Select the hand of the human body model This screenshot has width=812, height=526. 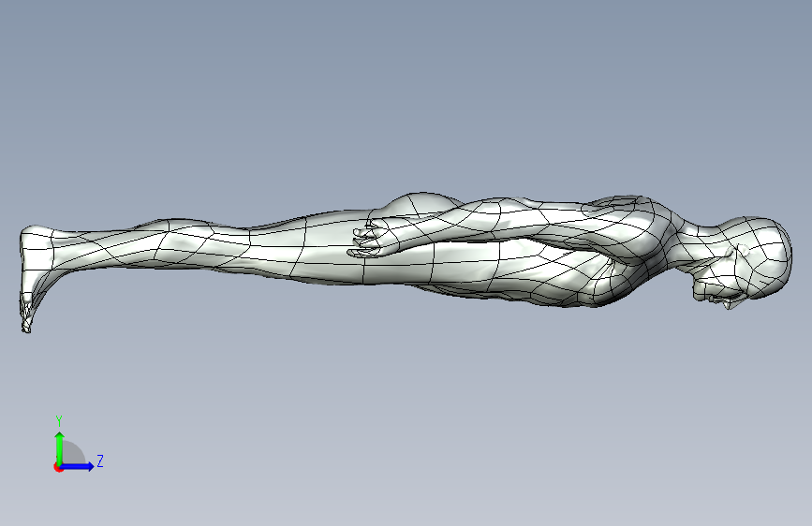point(372,238)
